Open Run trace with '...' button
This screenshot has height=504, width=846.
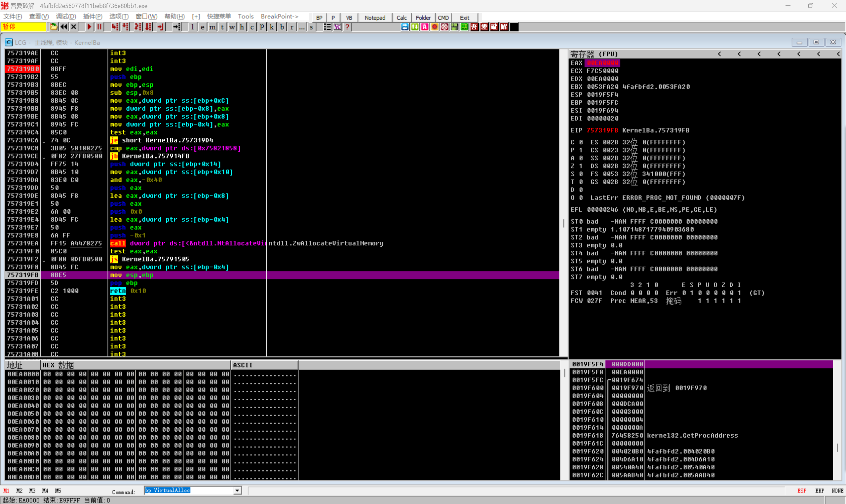(302, 27)
